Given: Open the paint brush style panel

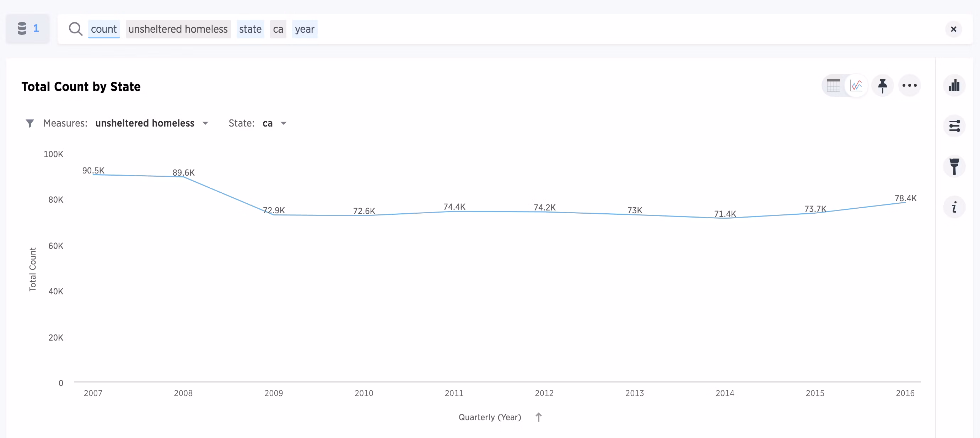Looking at the screenshot, I should (954, 167).
